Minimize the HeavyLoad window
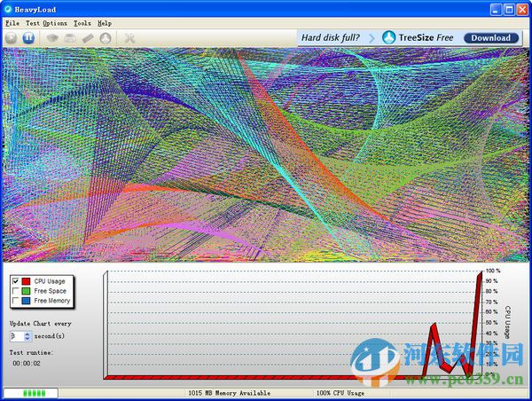Image resolution: width=532 pixels, height=401 pixels. point(496,10)
